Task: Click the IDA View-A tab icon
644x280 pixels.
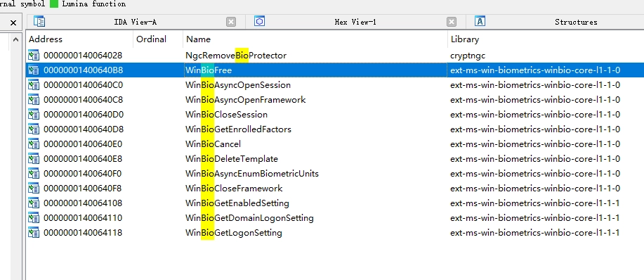Action: [x=39, y=21]
